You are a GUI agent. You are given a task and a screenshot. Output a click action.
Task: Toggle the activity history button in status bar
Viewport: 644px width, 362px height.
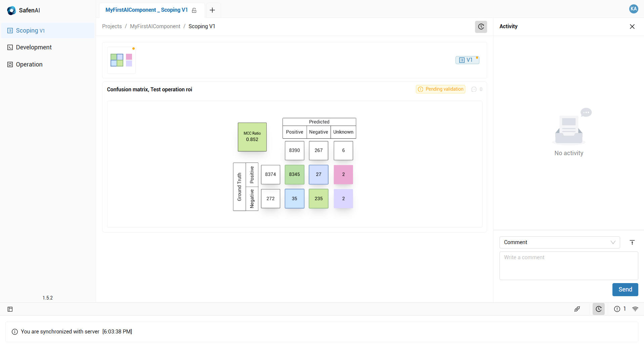(598, 309)
